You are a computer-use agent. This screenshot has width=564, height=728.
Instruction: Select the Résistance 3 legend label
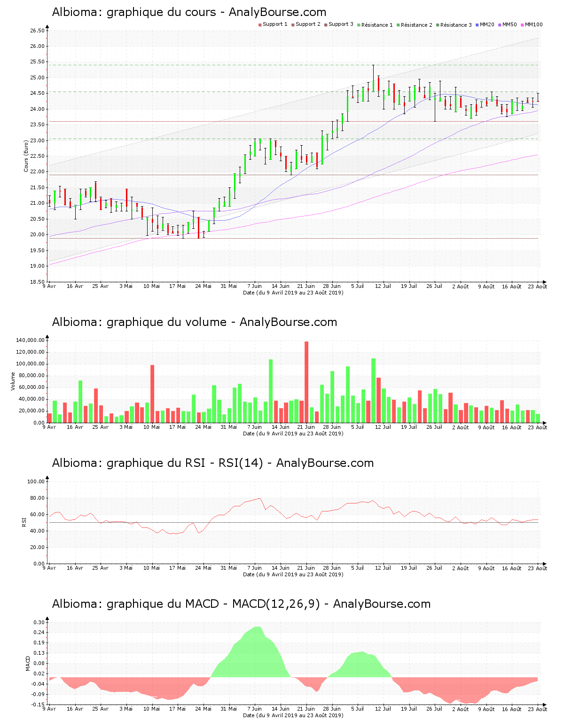pos(456,25)
